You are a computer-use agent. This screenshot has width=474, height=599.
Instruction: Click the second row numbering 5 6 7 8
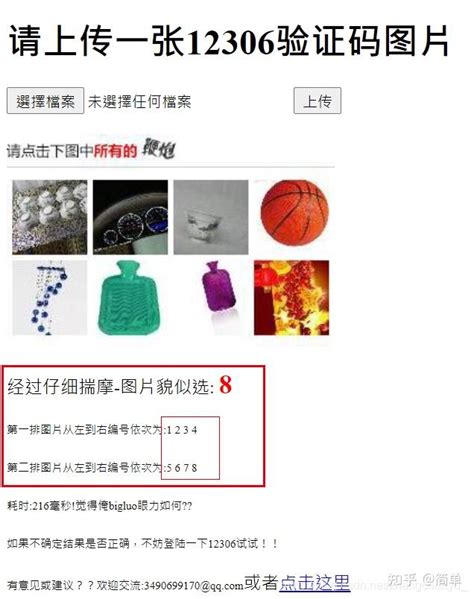(182, 467)
